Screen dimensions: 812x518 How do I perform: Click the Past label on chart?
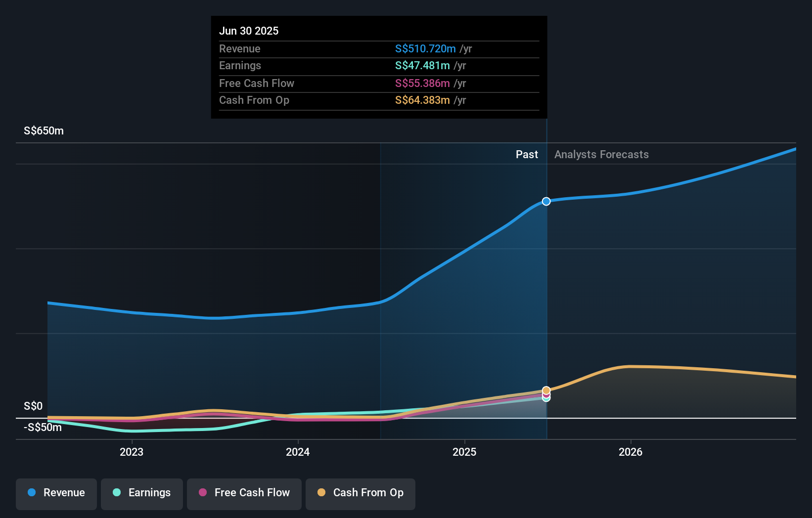click(527, 154)
